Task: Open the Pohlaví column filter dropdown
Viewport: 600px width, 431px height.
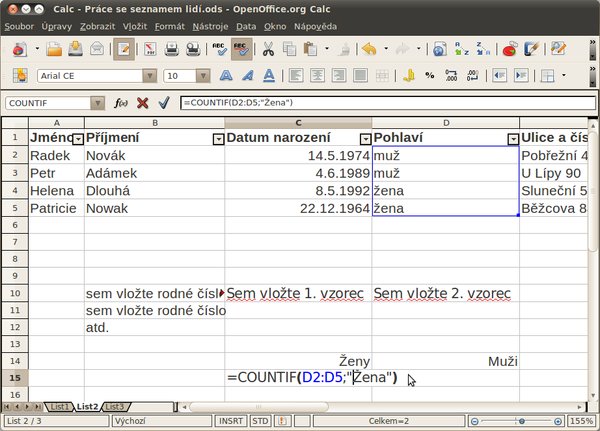Action: click(513, 139)
